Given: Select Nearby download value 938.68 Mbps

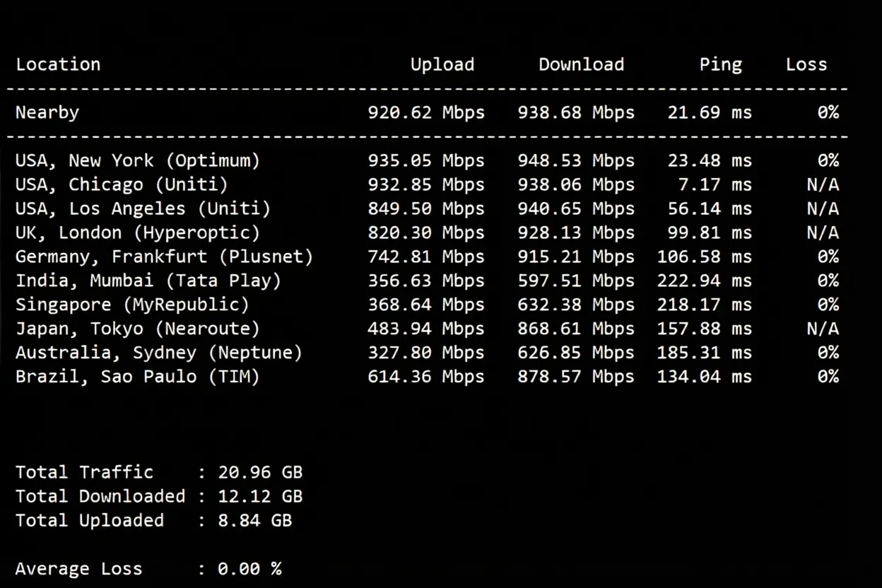Looking at the screenshot, I should coord(576,112).
